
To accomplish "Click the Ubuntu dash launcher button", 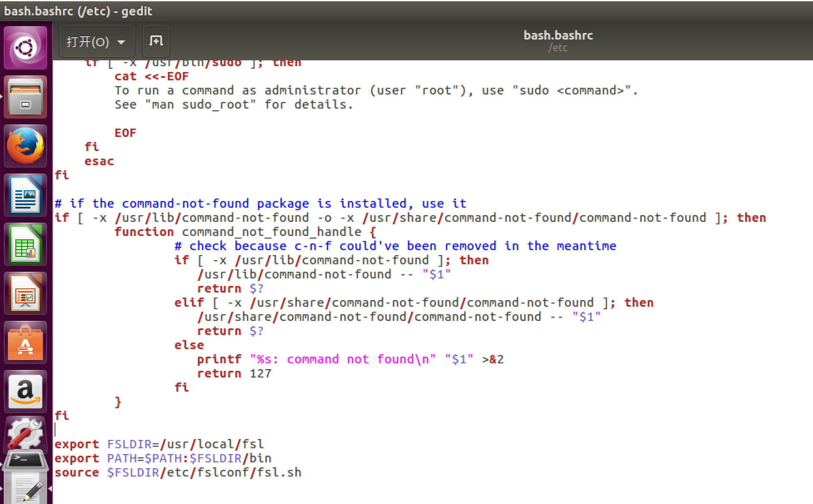I will click(25, 47).
